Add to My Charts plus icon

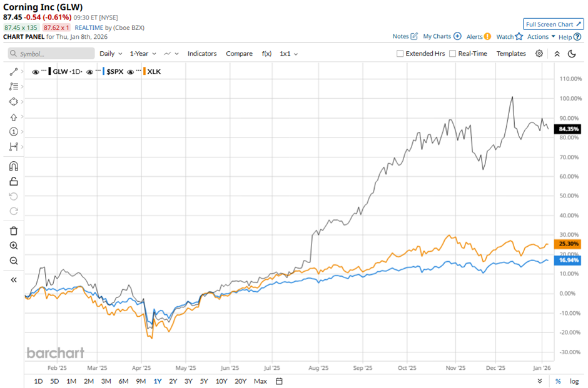(x=457, y=36)
